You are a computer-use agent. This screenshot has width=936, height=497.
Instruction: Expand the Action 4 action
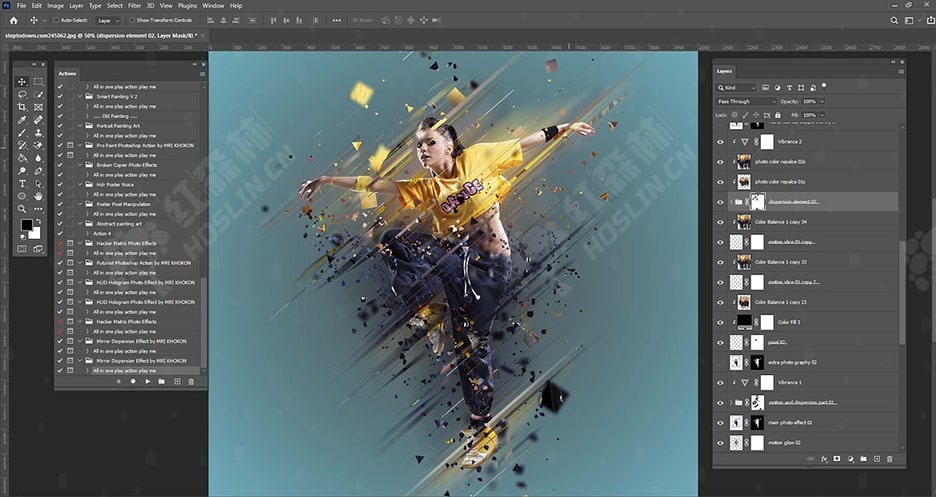88,233
